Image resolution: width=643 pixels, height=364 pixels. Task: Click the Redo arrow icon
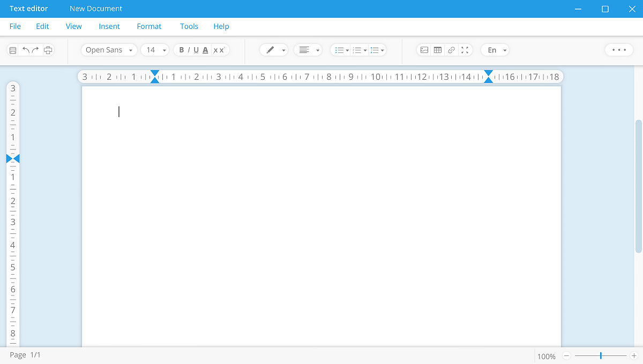pos(35,50)
